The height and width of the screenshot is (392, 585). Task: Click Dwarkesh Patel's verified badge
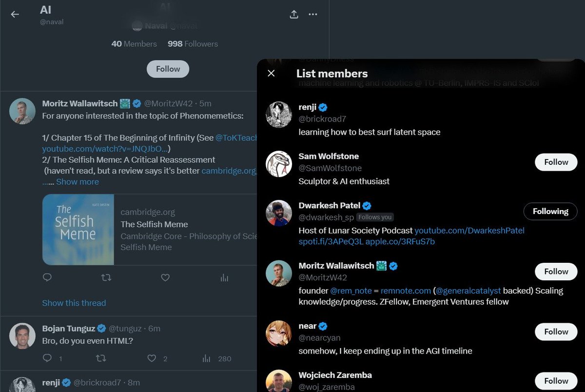[367, 205]
